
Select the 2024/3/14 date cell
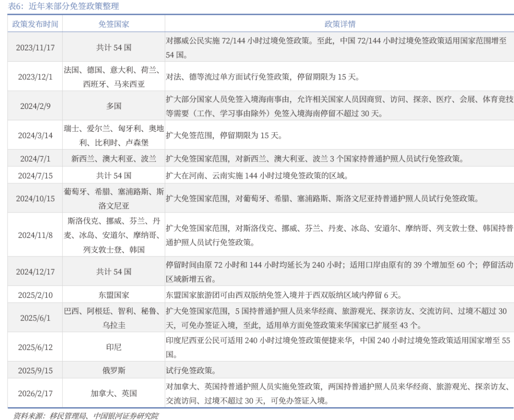[x=35, y=135]
